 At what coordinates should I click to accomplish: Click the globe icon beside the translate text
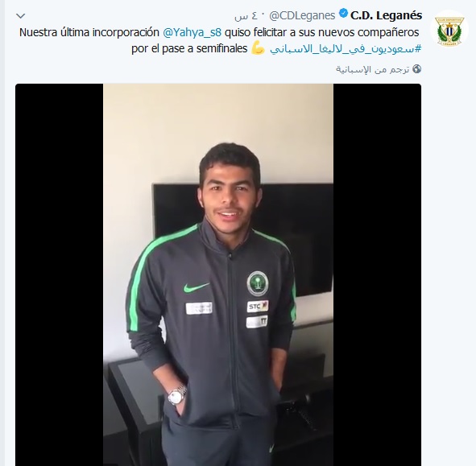click(x=417, y=69)
